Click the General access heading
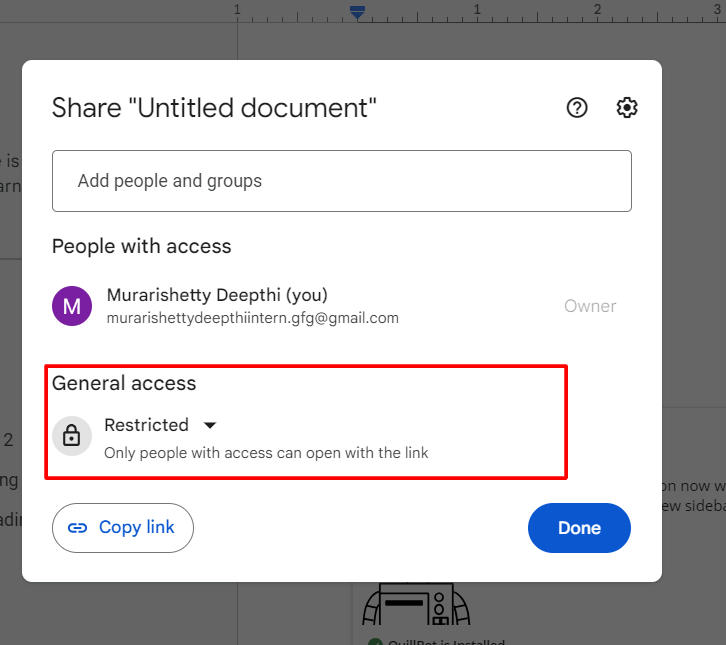This screenshot has height=645, width=726. (124, 383)
